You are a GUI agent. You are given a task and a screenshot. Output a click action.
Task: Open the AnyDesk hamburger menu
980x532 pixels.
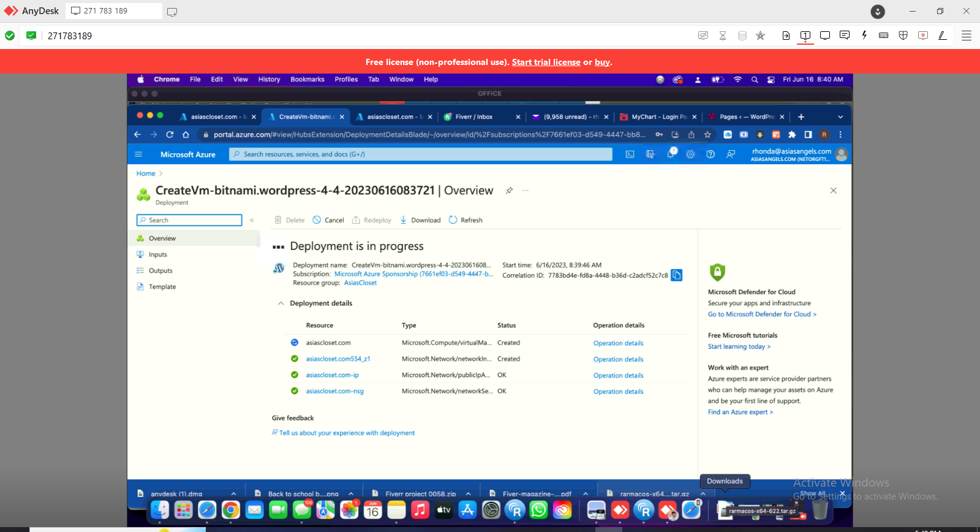tap(967, 36)
